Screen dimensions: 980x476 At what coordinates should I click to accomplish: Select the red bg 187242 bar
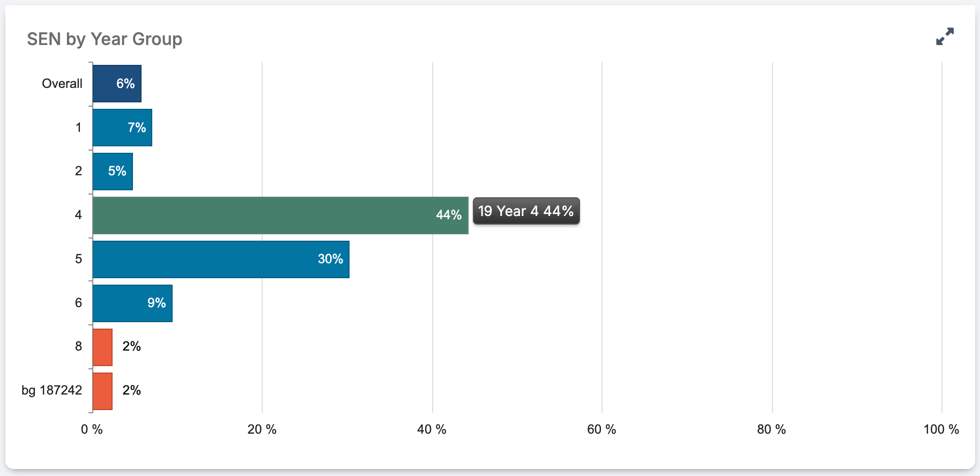tap(102, 391)
